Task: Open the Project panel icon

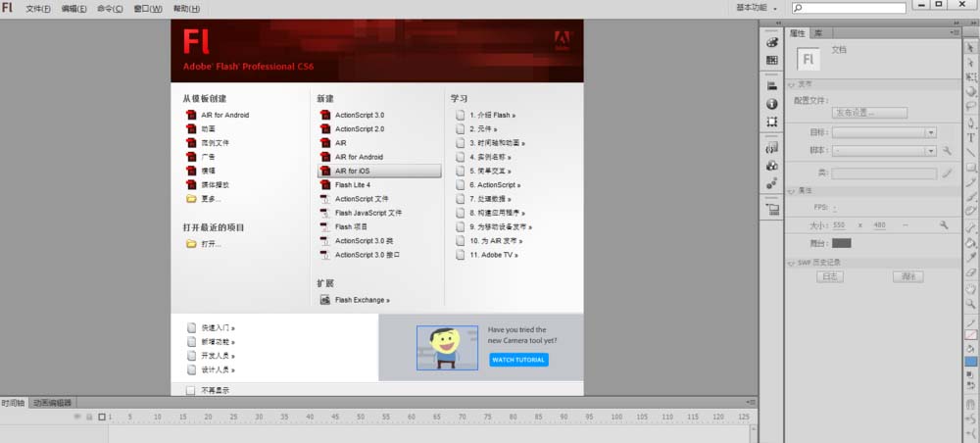Action: click(x=772, y=210)
